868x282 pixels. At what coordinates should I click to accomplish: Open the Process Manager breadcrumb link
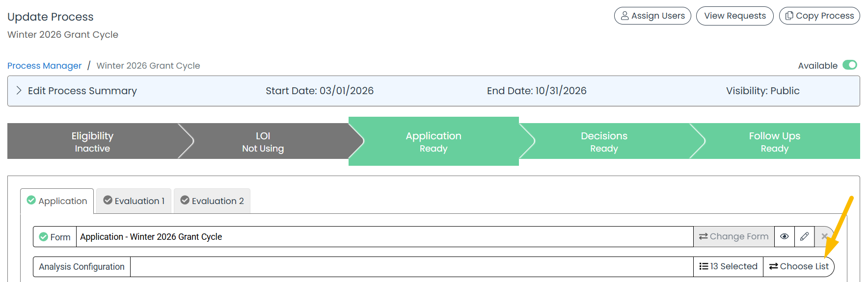click(45, 65)
